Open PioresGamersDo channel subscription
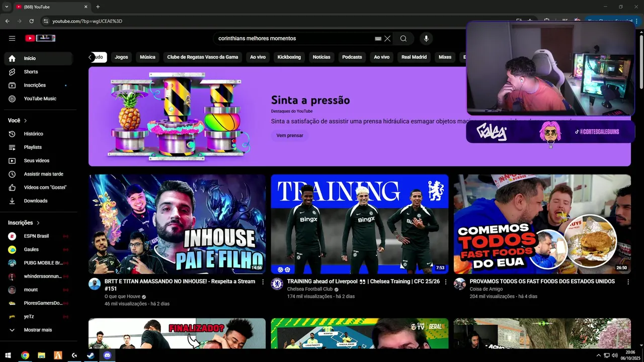This screenshot has height=362, width=644. 38,303
